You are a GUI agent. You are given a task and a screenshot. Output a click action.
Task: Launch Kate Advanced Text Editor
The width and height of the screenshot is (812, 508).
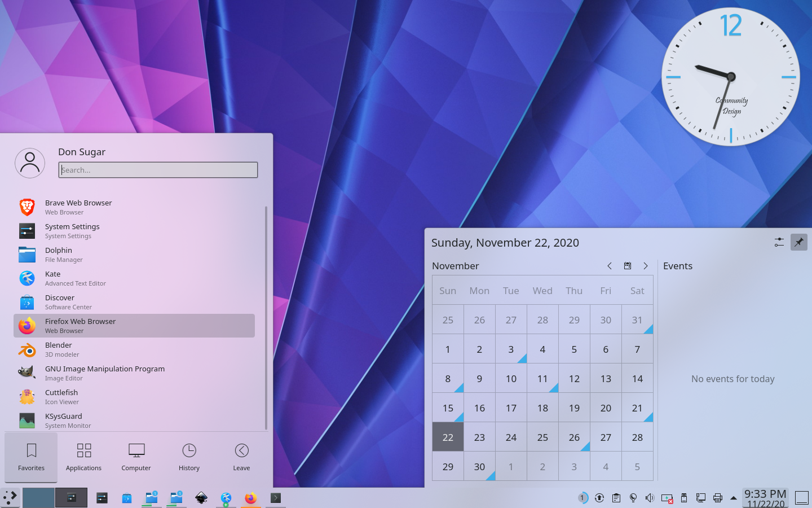[x=134, y=278]
